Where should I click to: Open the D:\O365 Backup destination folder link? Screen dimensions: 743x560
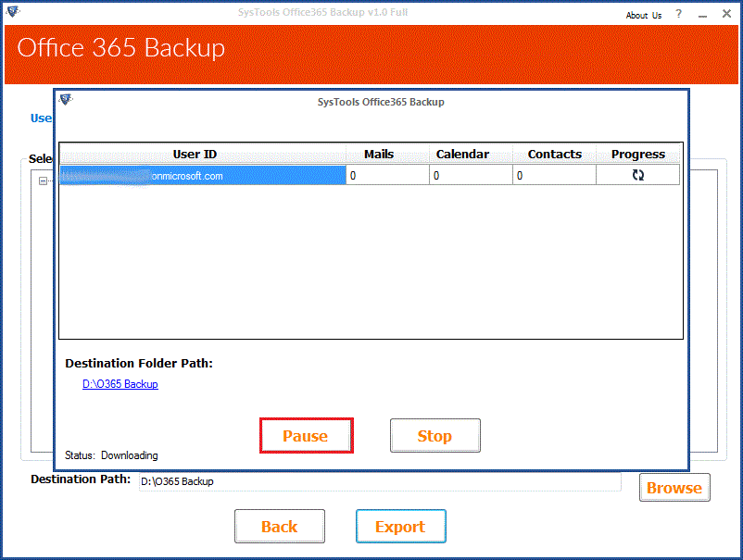tap(120, 384)
